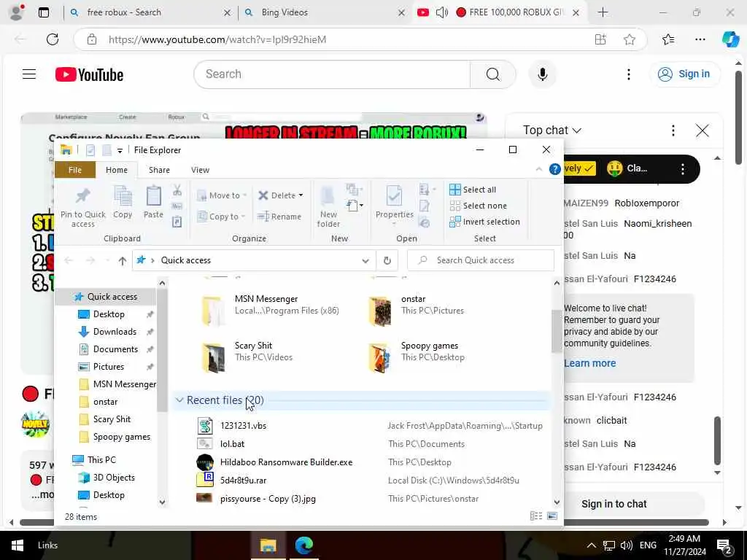Image resolution: width=747 pixels, height=560 pixels.
Task: Switch to the View ribbon tab
Action: pyautogui.click(x=200, y=170)
